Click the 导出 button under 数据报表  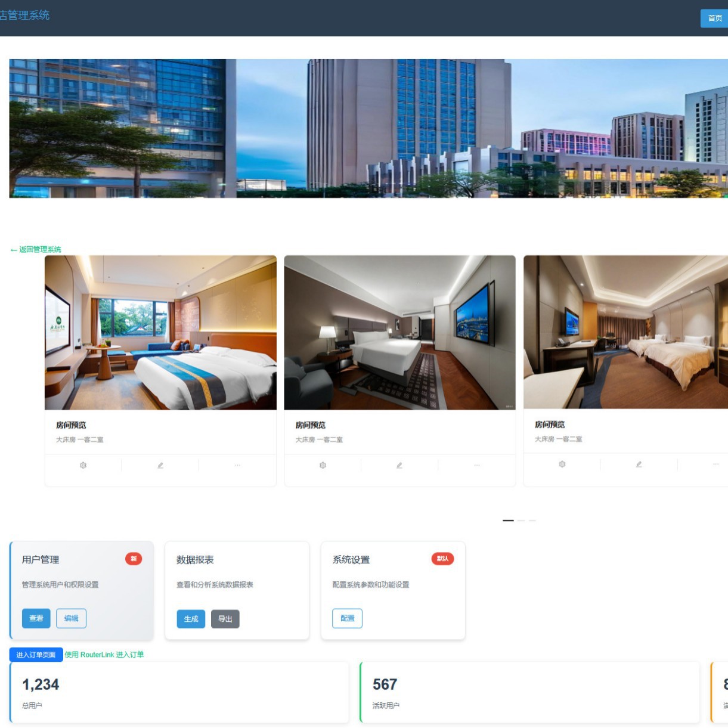225,619
